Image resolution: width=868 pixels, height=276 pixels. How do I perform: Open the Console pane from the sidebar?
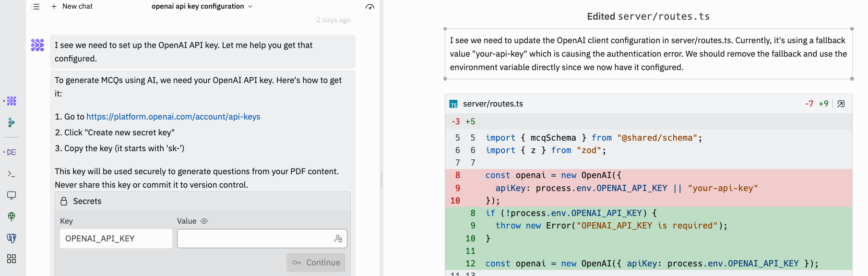(12, 152)
